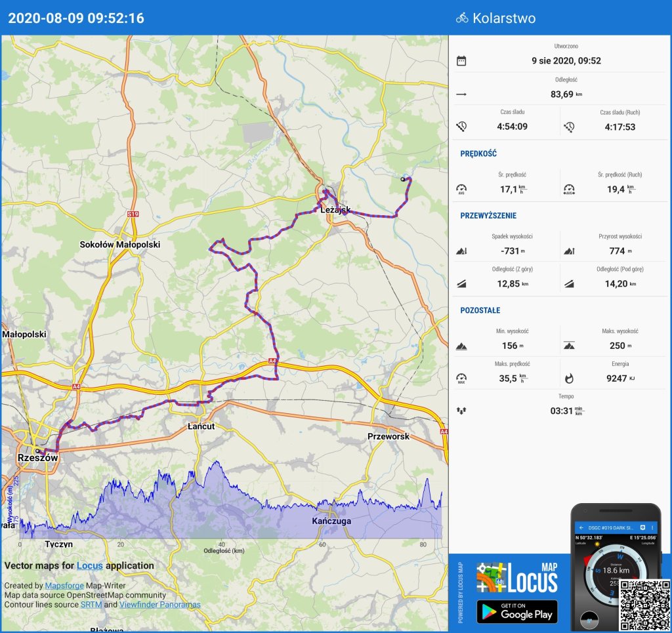Open the Viewfinder Panoramas link
The image size is (672, 633).
(159, 604)
